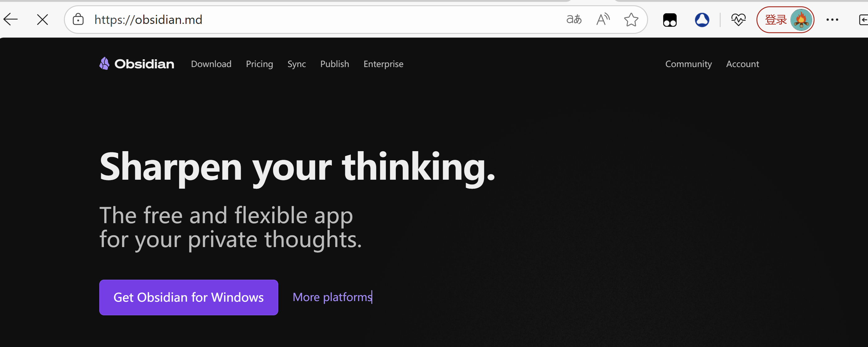
Task: Open the Enterprise nav item
Action: pos(383,64)
